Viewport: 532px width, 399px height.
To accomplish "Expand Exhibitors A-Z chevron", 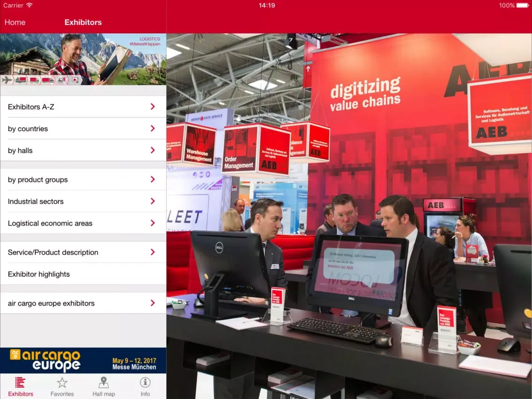I will point(153,106).
